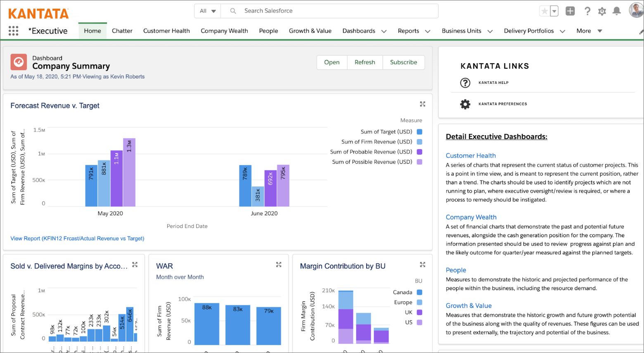Open the Customer Health tab
The image size is (644, 353).
(166, 31)
